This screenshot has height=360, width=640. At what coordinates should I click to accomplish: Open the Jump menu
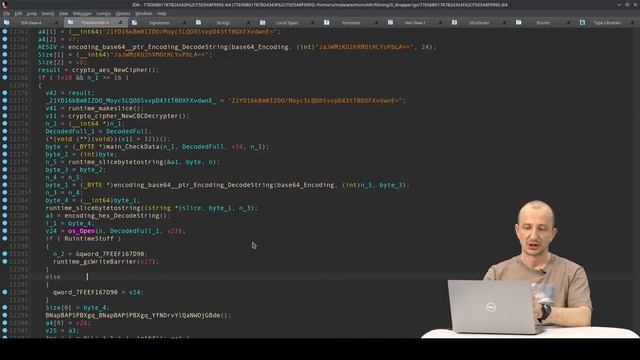(31, 13)
